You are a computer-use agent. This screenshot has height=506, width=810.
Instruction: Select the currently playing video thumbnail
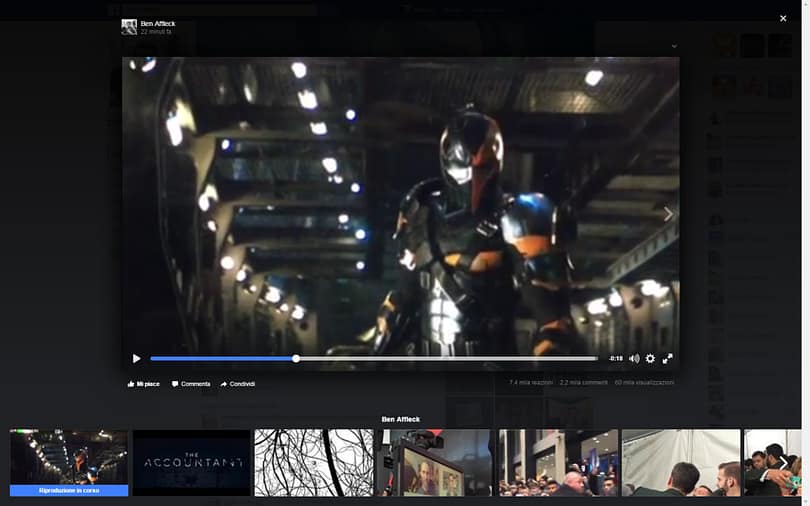(69, 463)
